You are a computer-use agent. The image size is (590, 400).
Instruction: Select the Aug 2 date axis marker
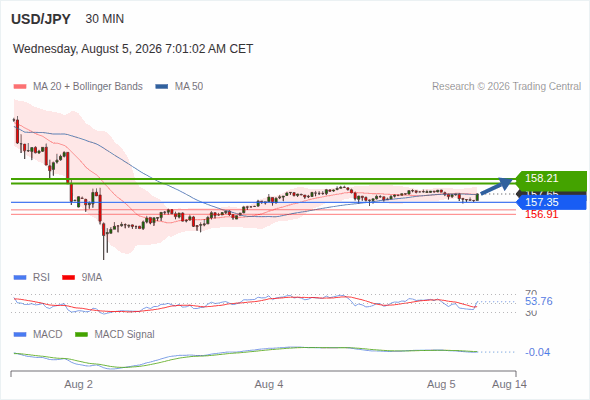click(78, 385)
